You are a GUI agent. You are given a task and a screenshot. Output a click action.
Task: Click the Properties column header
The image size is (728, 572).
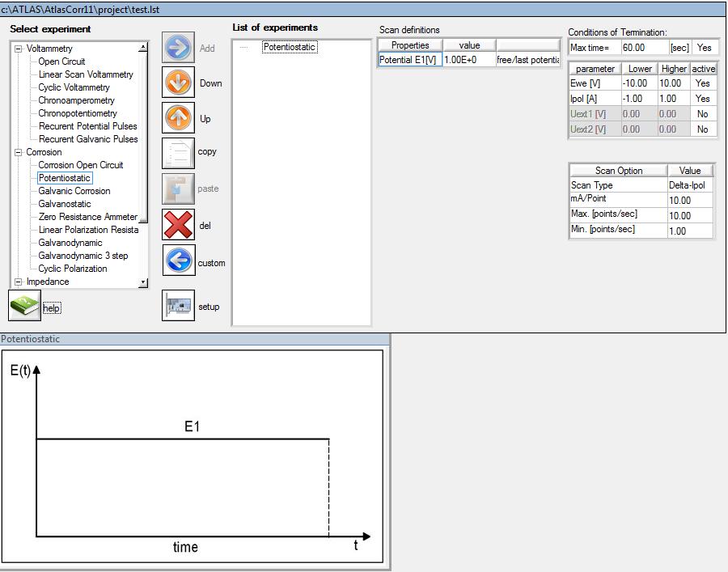pos(410,45)
